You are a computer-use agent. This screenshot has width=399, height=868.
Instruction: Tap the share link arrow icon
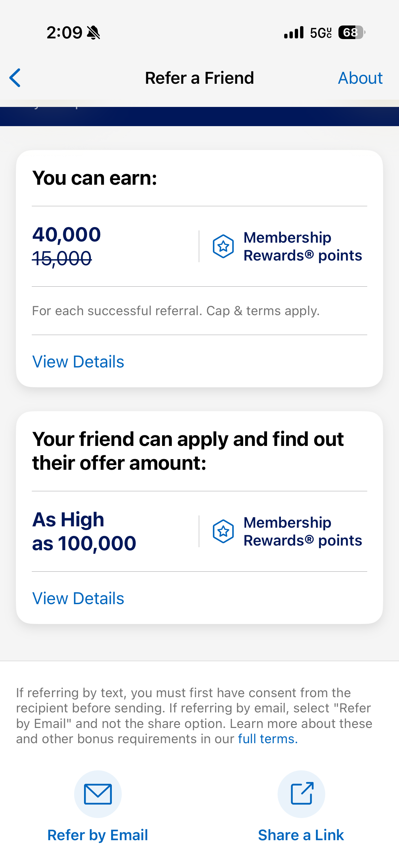click(x=301, y=794)
